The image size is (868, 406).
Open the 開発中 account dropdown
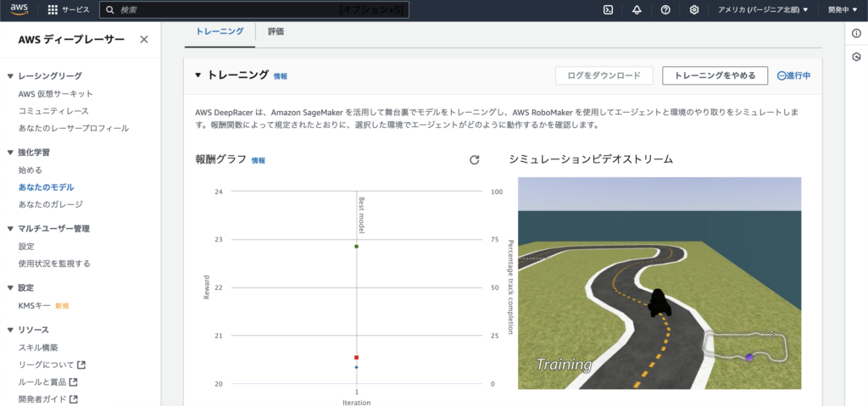click(843, 10)
